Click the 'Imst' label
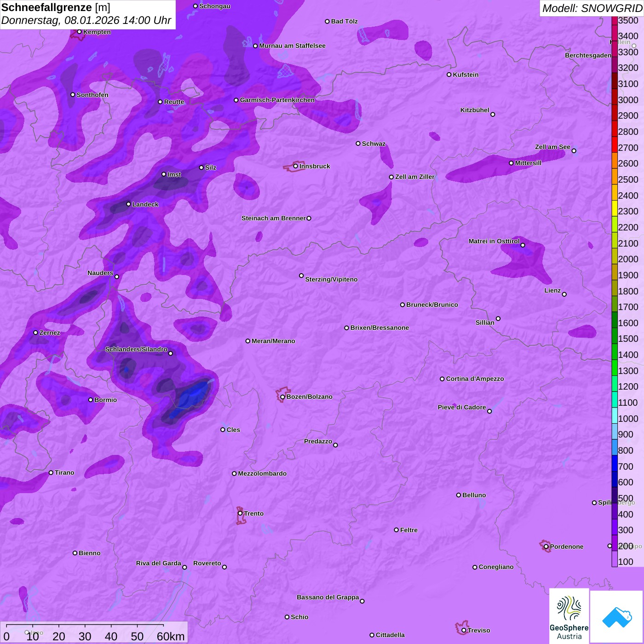 (x=174, y=174)
